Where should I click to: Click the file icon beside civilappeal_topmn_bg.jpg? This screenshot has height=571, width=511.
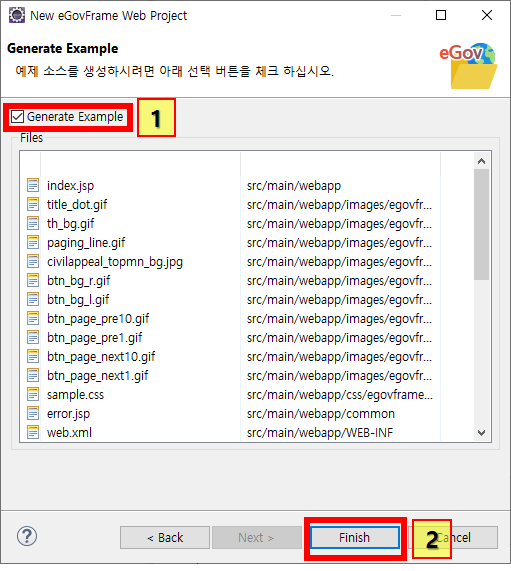point(33,261)
